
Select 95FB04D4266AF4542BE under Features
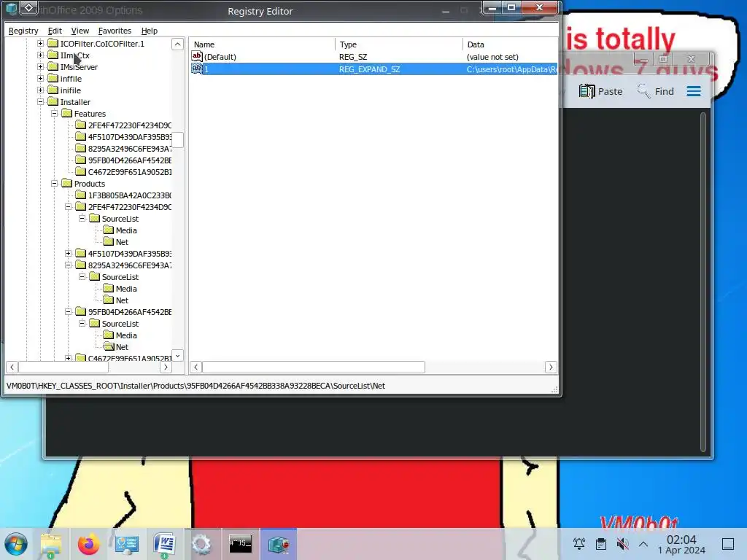tap(130, 160)
